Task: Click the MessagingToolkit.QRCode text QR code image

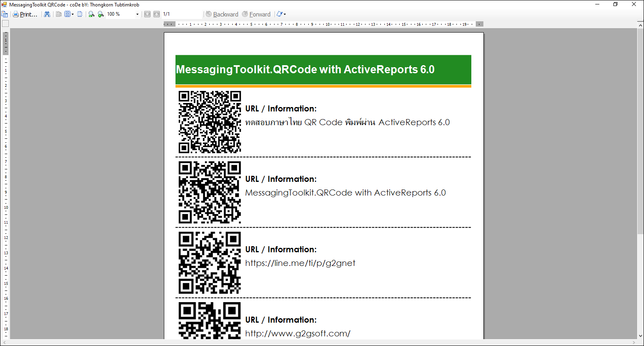Action: pyautogui.click(x=210, y=192)
